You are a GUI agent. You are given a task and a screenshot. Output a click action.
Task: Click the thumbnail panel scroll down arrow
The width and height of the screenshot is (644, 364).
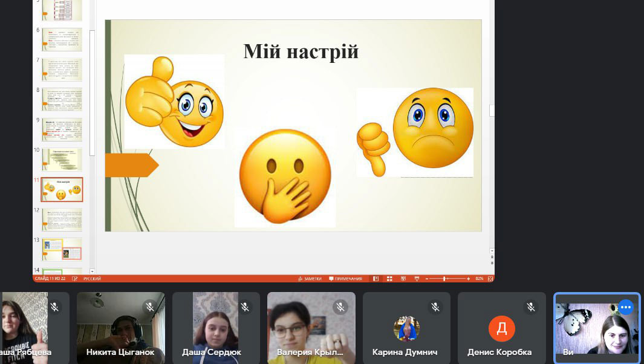[92, 271]
